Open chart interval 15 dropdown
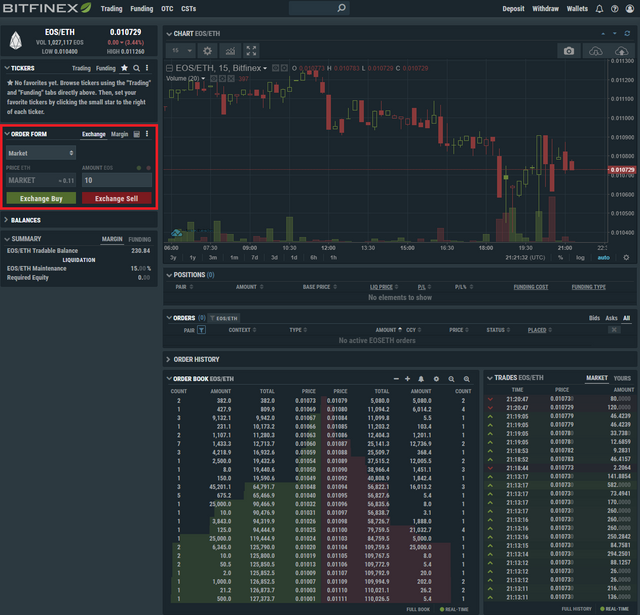This screenshot has height=615, width=640. [181, 51]
